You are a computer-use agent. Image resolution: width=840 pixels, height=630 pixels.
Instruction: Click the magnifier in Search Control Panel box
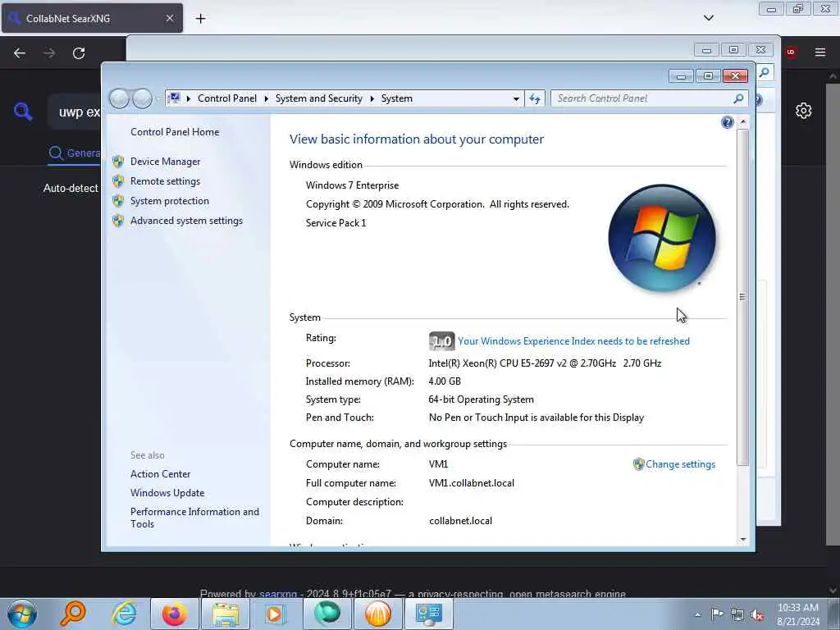[738, 98]
